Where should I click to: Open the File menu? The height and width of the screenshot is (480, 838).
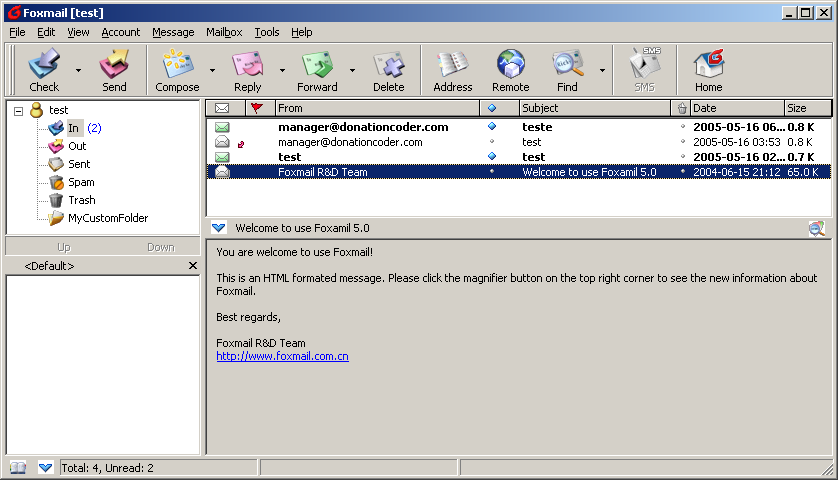tap(17, 32)
